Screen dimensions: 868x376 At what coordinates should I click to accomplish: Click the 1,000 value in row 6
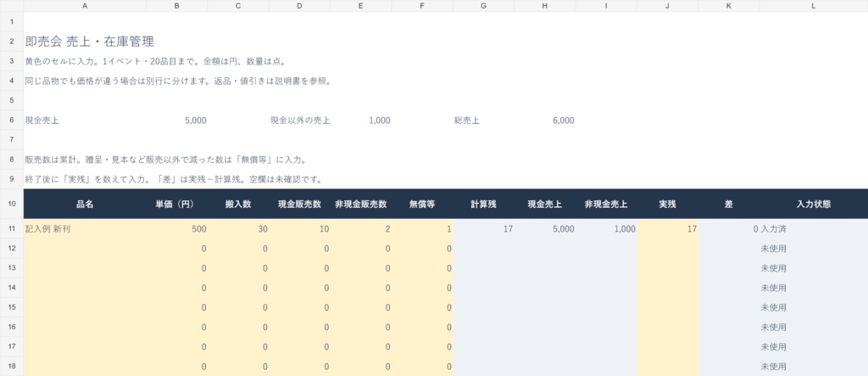pyautogui.click(x=379, y=121)
